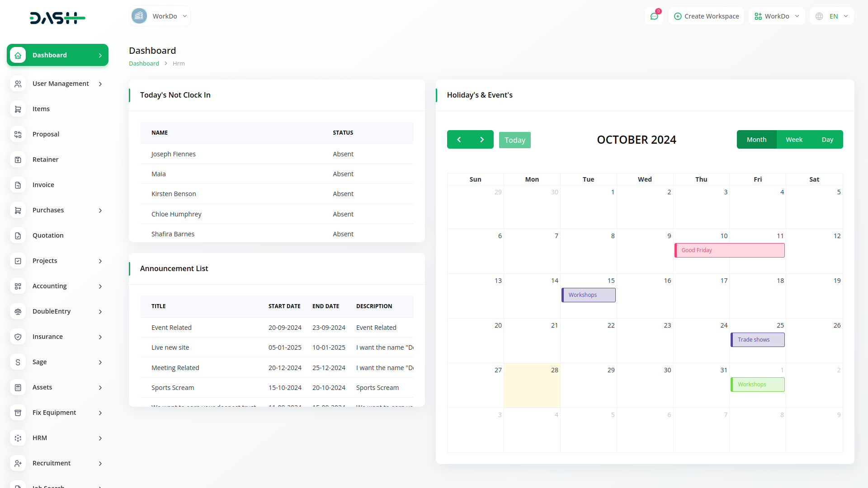
Task: Click the DoubleEntry sidebar icon
Action: coord(18,311)
